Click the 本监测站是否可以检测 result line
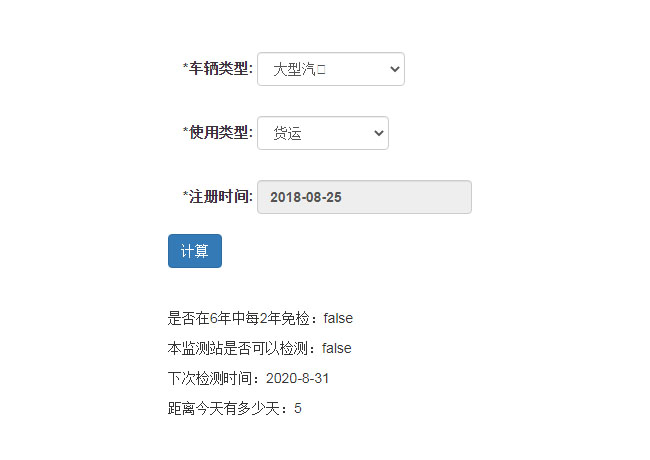The image size is (650, 460). pyautogui.click(x=244, y=348)
